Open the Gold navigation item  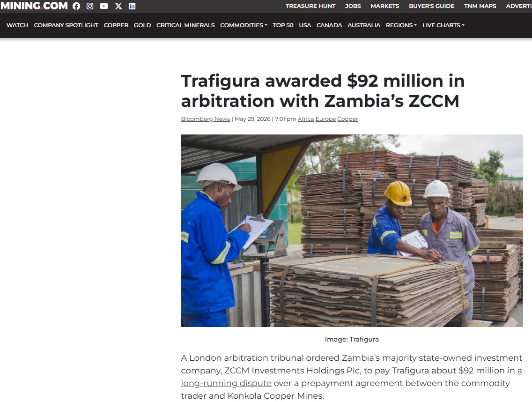tap(142, 25)
